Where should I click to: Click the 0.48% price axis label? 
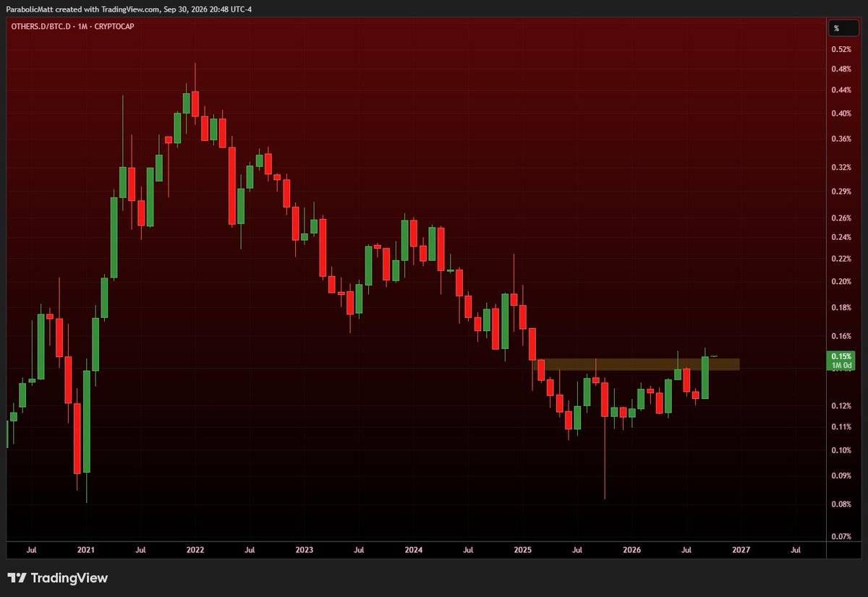pyautogui.click(x=841, y=69)
